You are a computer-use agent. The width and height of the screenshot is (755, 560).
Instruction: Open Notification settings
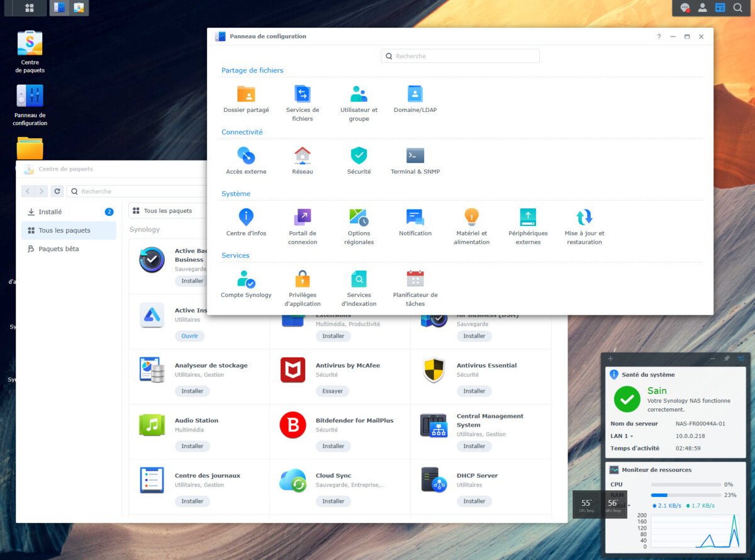(x=415, y=217)
